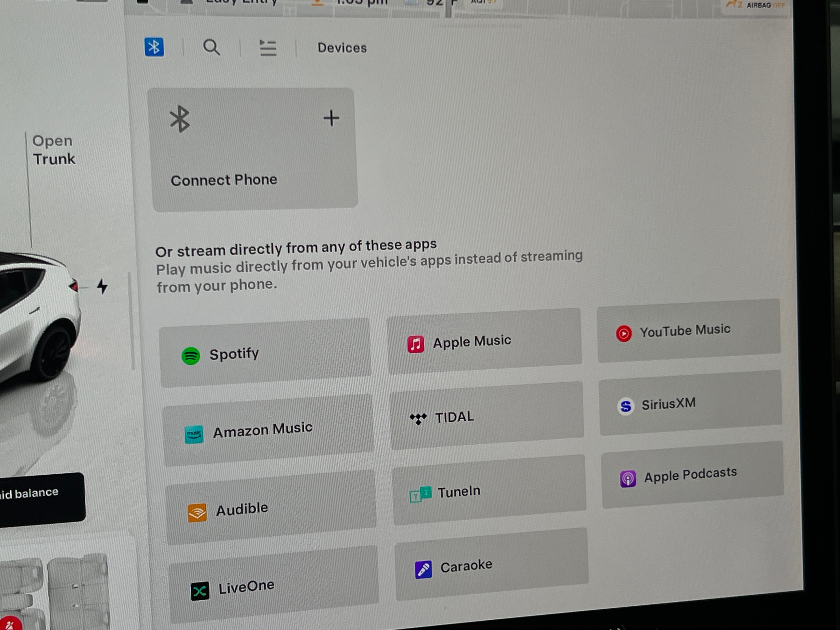Screen dimensions: 840x630
Task: Tap the YouTube Music play logo
Action: coord(624,334)
